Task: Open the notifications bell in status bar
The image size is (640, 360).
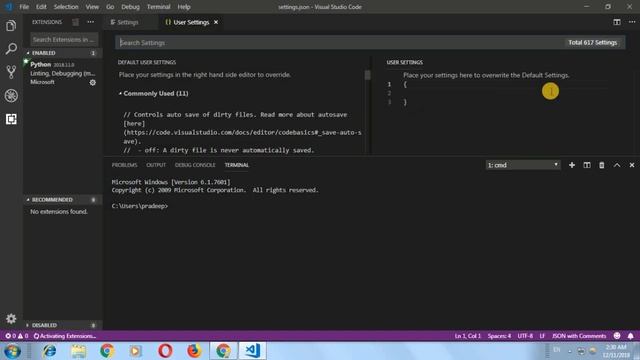Action: pos(631,336)
